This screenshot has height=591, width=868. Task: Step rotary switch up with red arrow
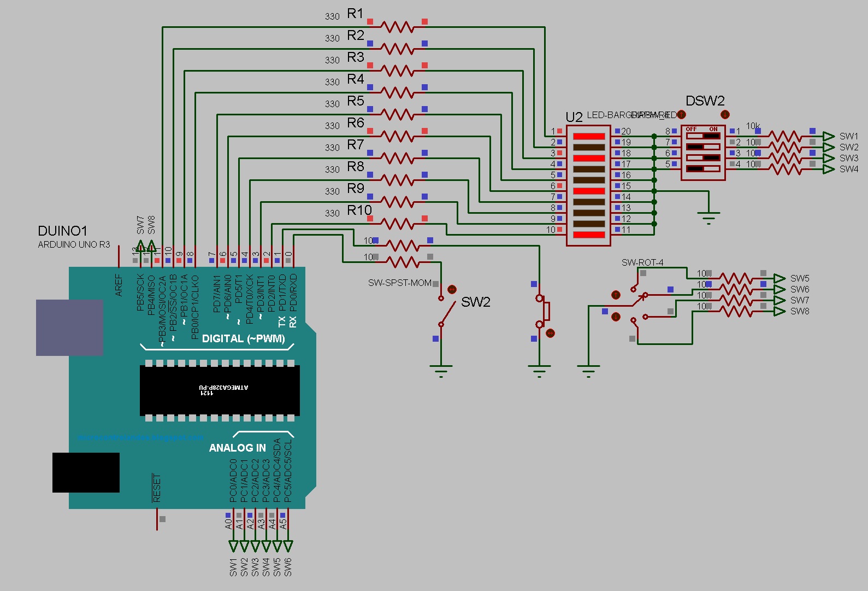point(616,295)
